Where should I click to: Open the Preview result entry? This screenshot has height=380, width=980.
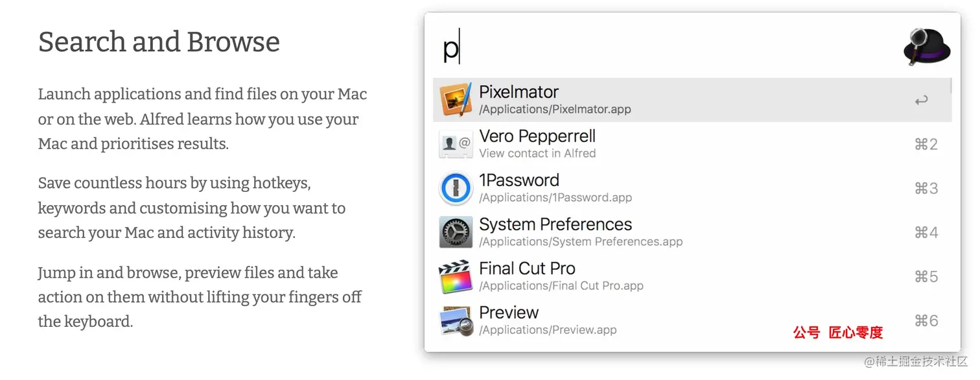point(692,320)
